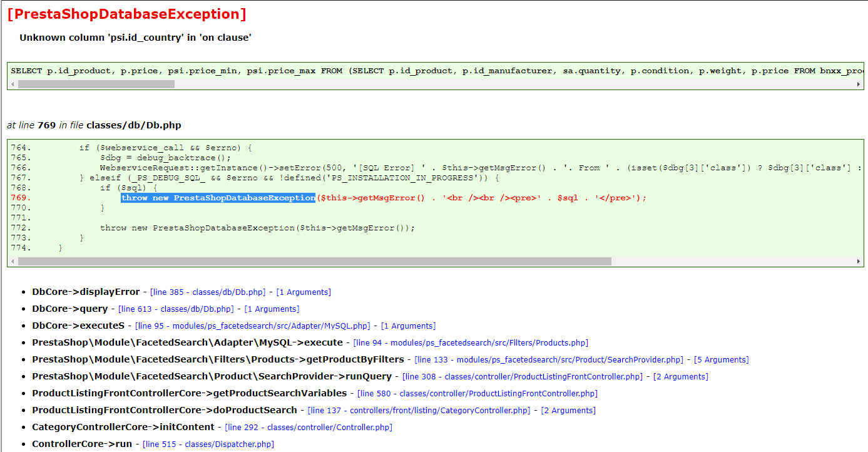This screenshot has height=452, width=868.
Task: Expand arguments for DbCore->query
Action: [x=272, y=309]
